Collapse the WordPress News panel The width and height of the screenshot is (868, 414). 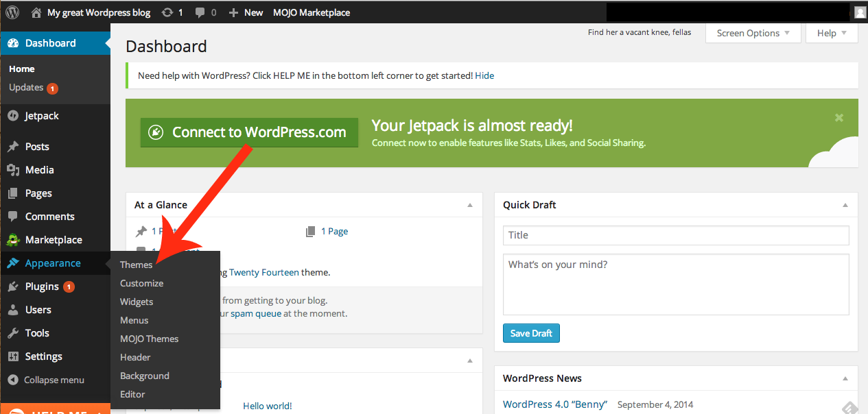click(x=845, y=378)
